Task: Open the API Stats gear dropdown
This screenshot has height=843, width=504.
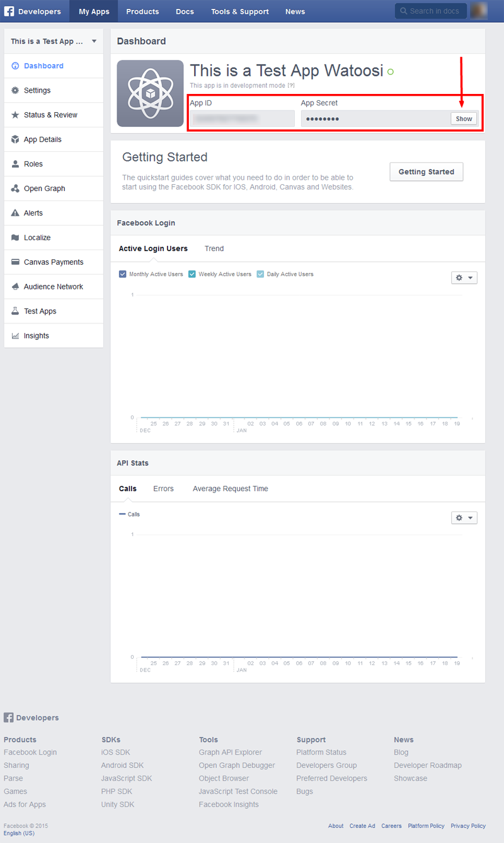Action: 464,518
